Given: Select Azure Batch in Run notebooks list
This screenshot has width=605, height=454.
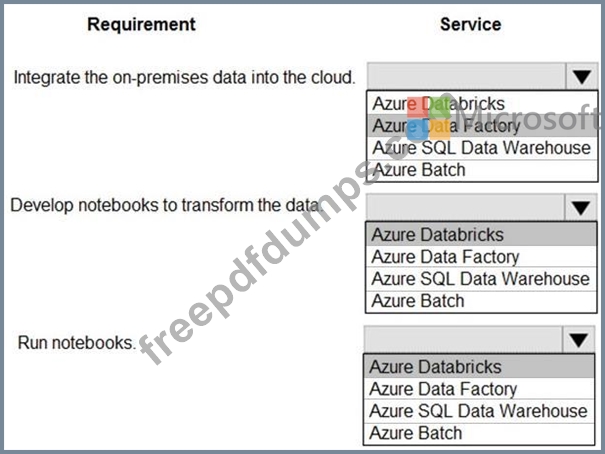Looking at the screenshot, I should (x=479, y=433).
